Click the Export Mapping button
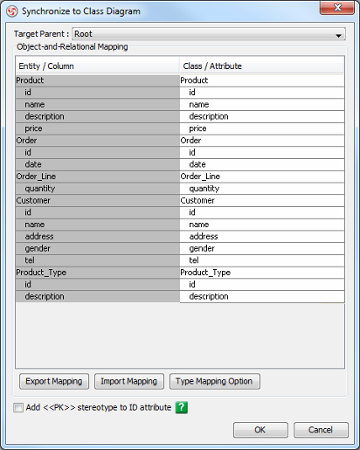 pos(54,381)
